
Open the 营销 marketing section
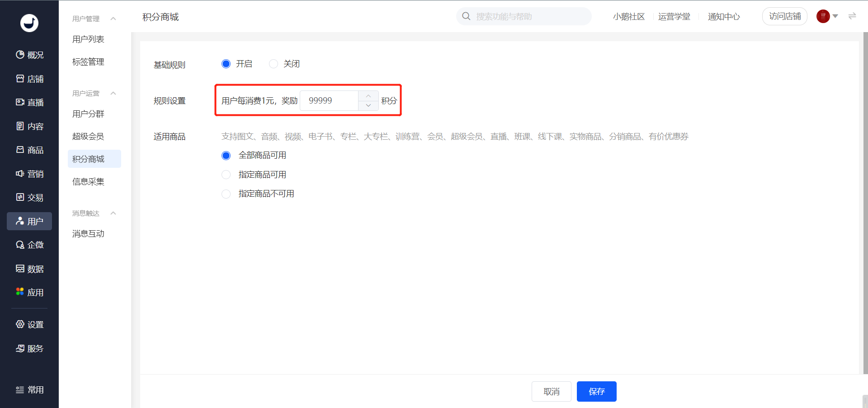click(x=29, y=174)
